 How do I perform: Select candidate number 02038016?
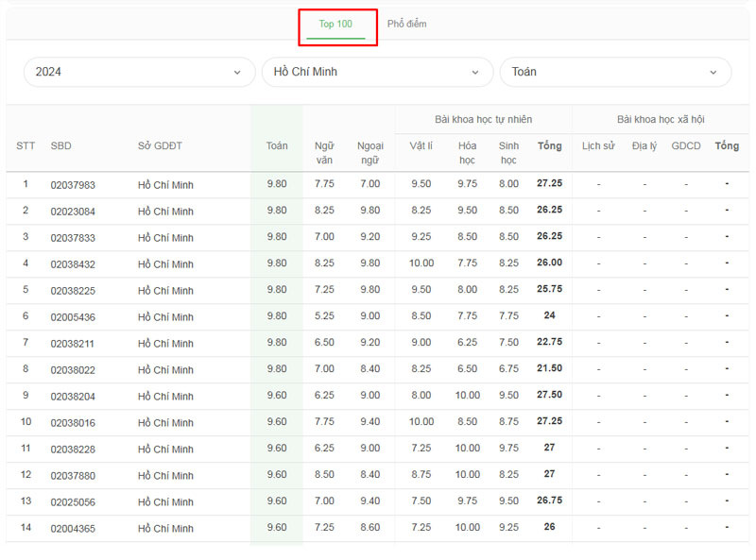(x=73, y=423)
